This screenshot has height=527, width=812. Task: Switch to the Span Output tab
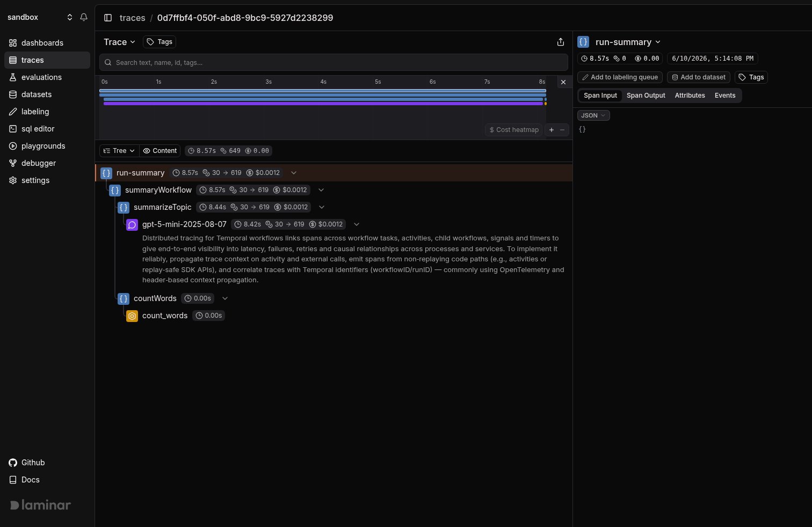[x=646, y=96]
